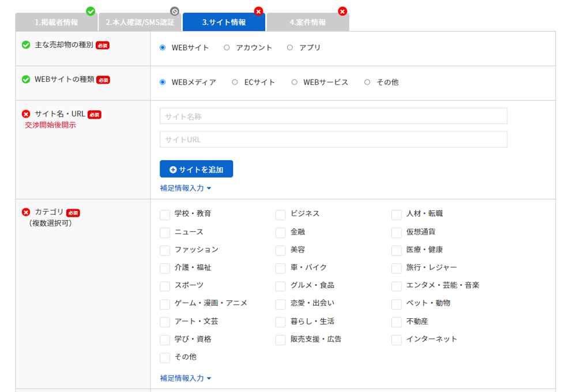This screenshot has width=561, height=392.
Task: Select the スポーツ category checkbox
Action: 165,287
